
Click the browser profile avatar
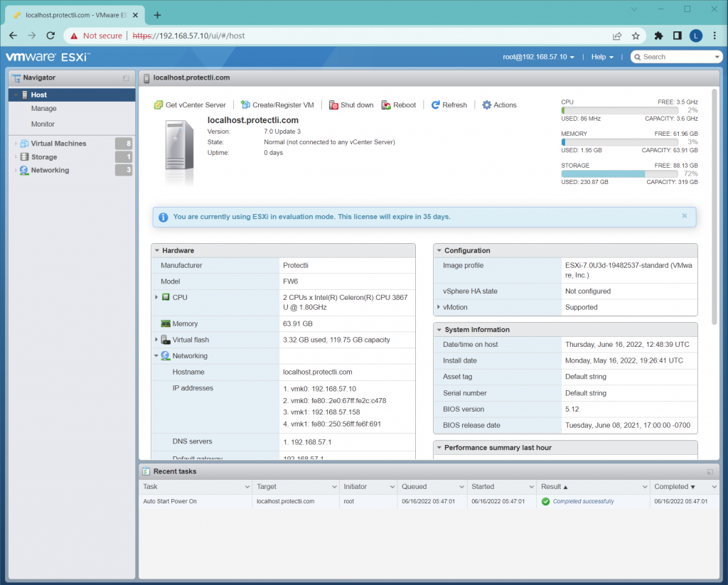[x=695, y=36]
